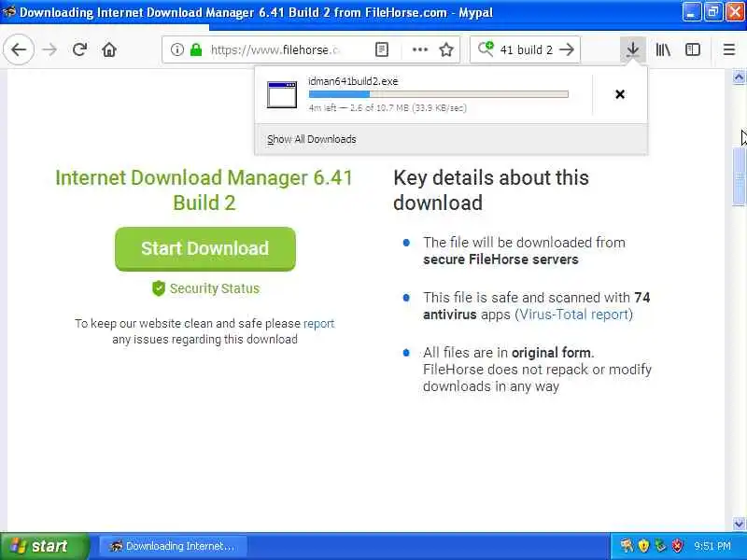Click the idman641build2.exe file icon
The height and width of the screenshot is (560, 747).
[282, 94]
